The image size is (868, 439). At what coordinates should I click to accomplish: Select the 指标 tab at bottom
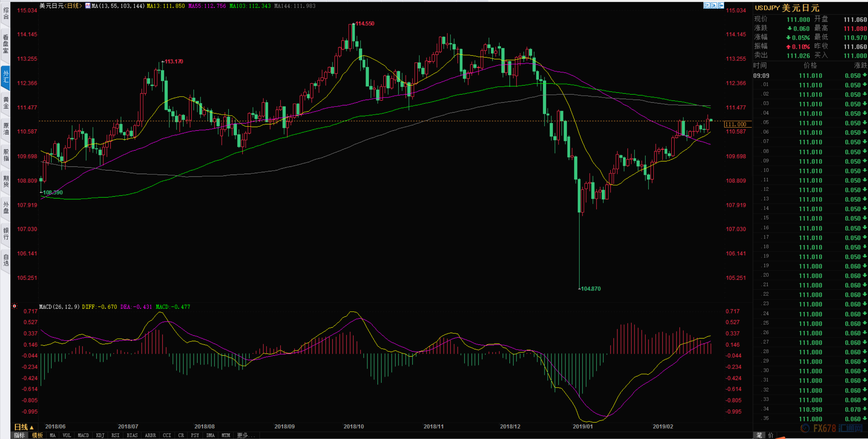(19, 435)
